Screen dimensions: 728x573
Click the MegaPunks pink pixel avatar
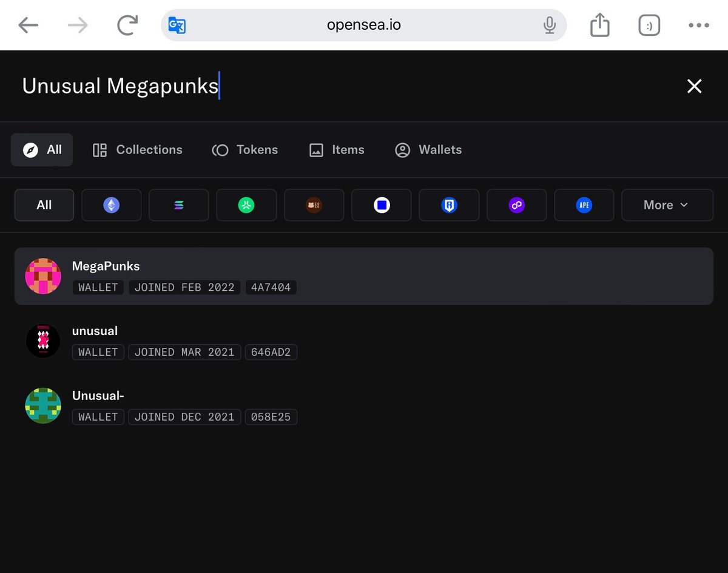pos(43,276)
